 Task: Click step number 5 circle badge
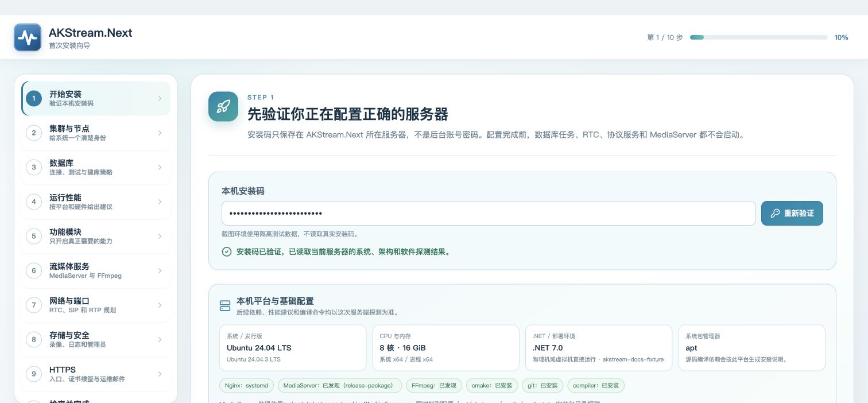34,236
